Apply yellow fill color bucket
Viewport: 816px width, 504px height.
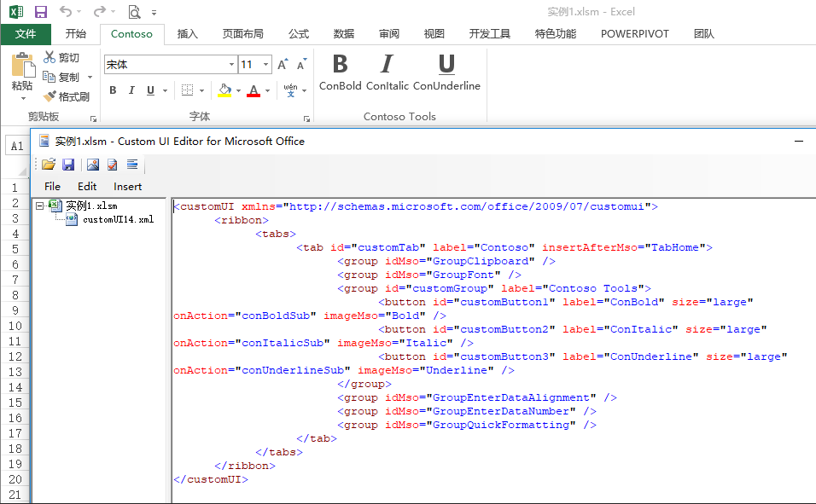(x=224, y=90)
